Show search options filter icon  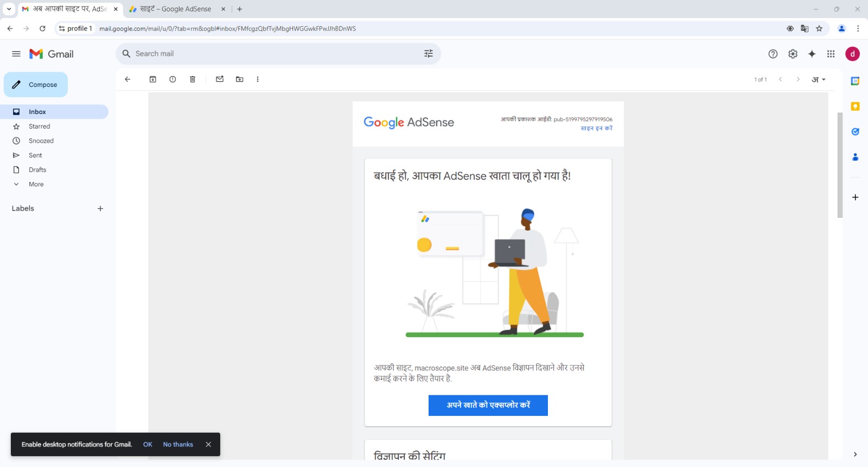tap(429, 54)
